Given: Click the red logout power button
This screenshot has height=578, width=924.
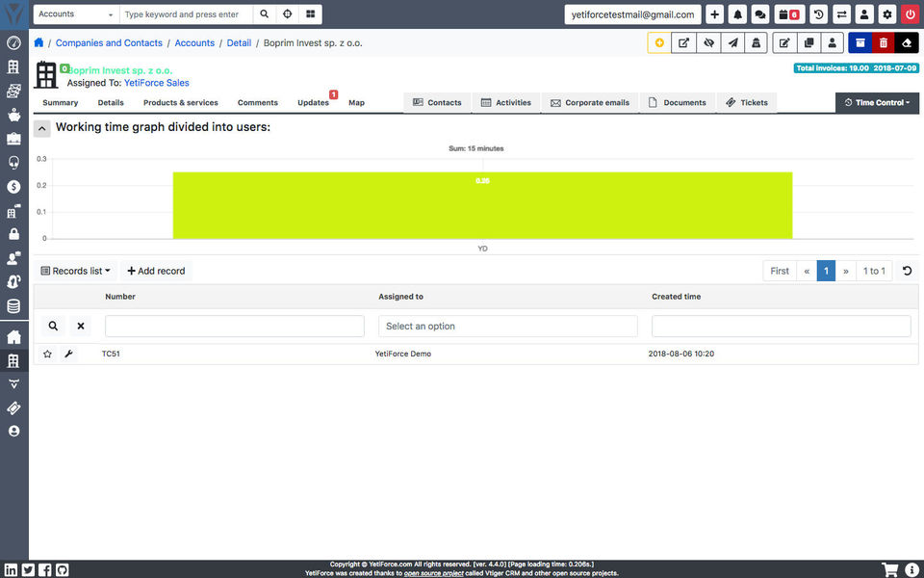Looking at the screenshot, I should click(x=910, y=14).
